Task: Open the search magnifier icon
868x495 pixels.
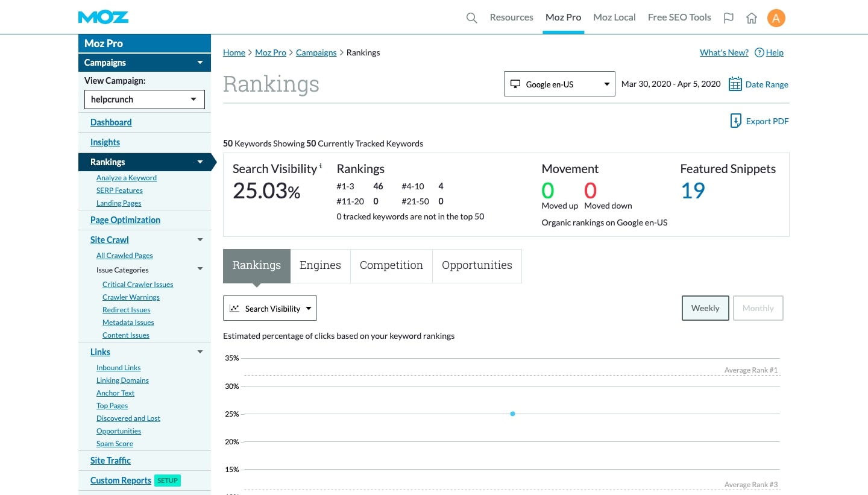Action: (472, 18)
